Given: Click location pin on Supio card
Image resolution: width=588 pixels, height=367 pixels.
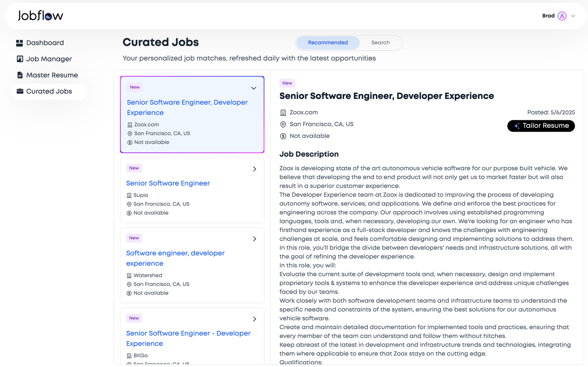Looking at the screenshot, I should [x=129, y=204].
